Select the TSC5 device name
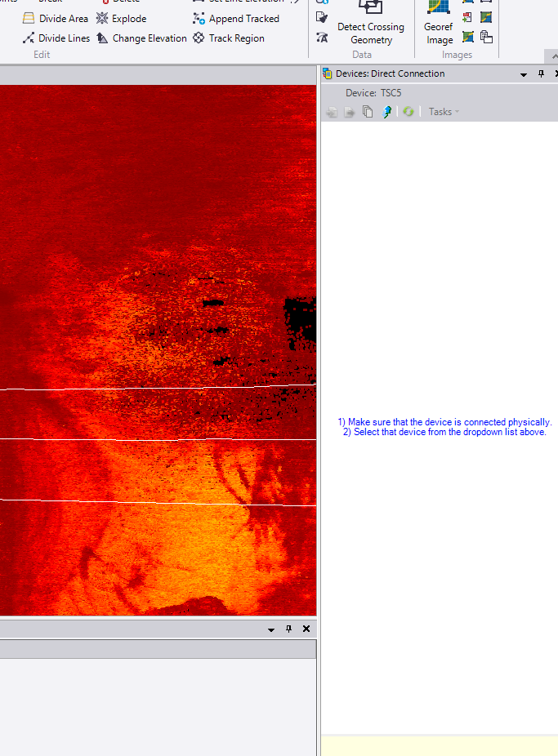The width and height of the screenshot is (558, 756). tap(391, 93)
